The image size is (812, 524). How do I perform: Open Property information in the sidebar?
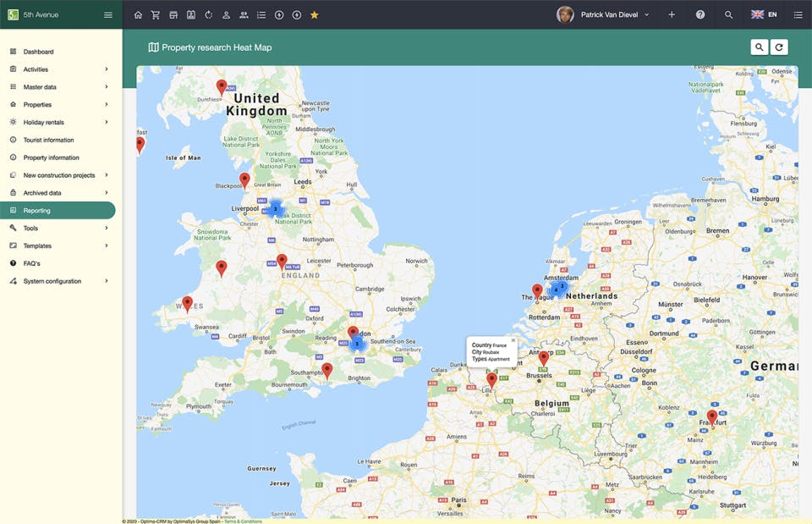point(51,157)
